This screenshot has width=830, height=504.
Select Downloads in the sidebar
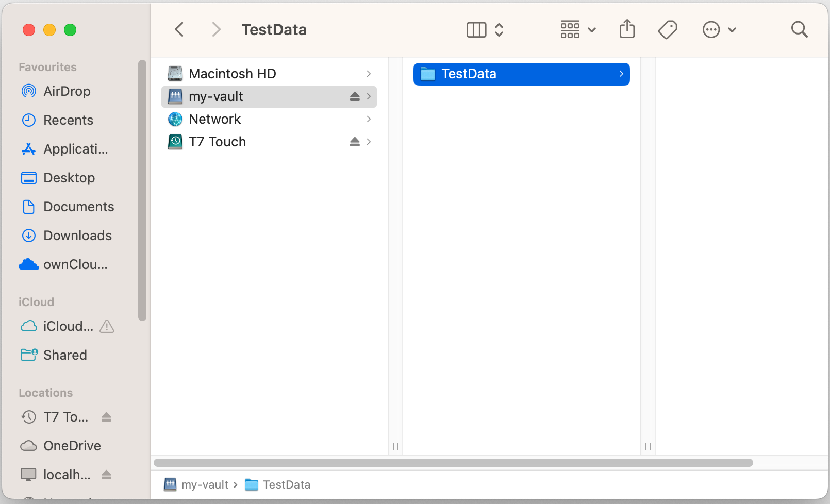pyautogui.click(x=77, y=236)
